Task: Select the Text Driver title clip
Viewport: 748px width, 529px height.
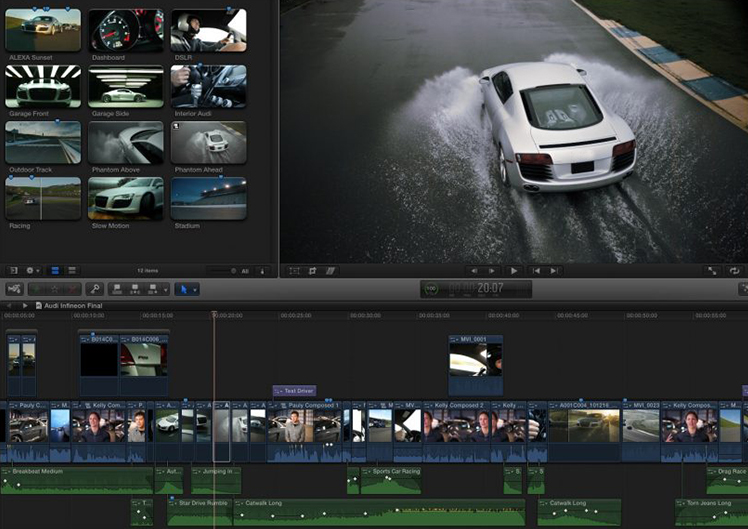Action: [x=294, y=390]
